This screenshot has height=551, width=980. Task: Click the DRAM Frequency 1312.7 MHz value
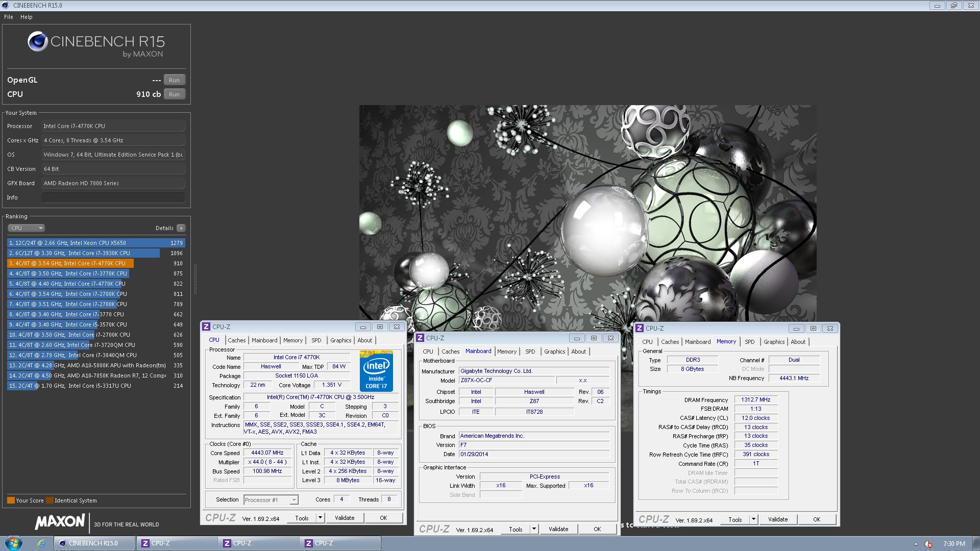[x=756, y=399]
